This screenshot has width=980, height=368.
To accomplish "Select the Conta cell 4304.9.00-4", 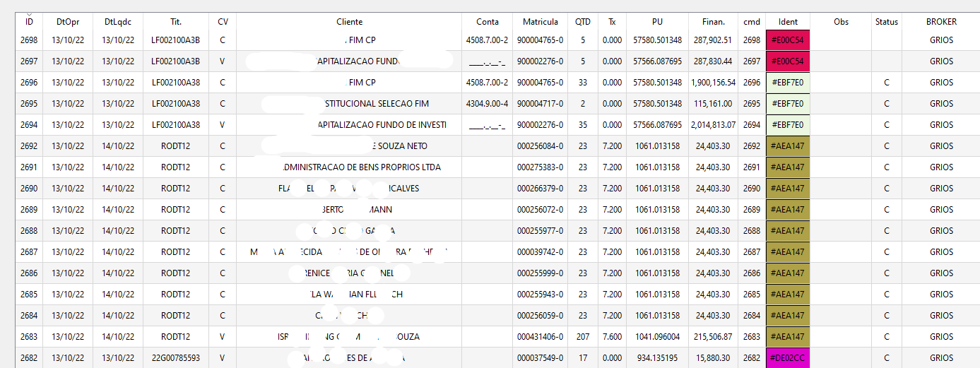I will [x=488, y=104].
